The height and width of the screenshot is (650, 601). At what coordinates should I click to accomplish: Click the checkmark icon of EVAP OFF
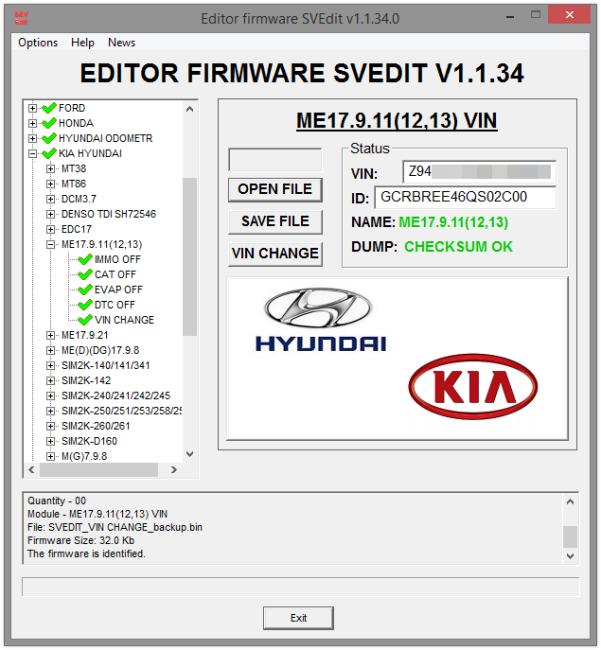point(85,290)
